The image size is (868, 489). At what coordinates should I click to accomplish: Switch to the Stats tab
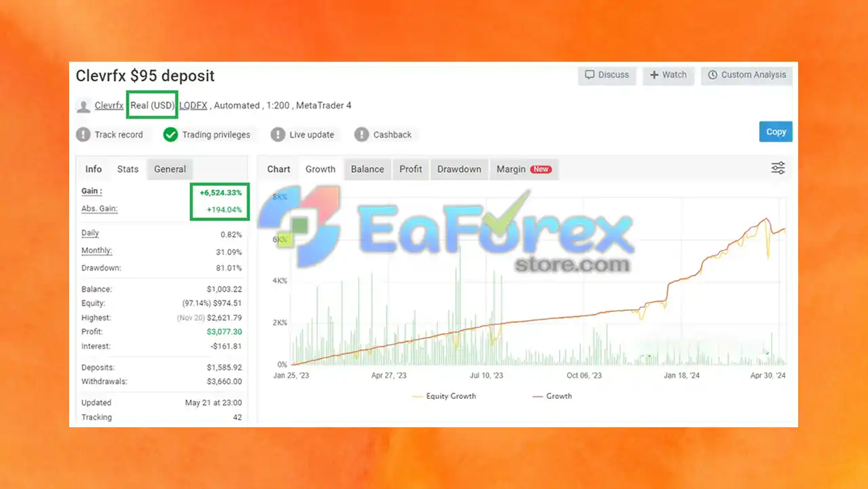(x=127, y=169)
